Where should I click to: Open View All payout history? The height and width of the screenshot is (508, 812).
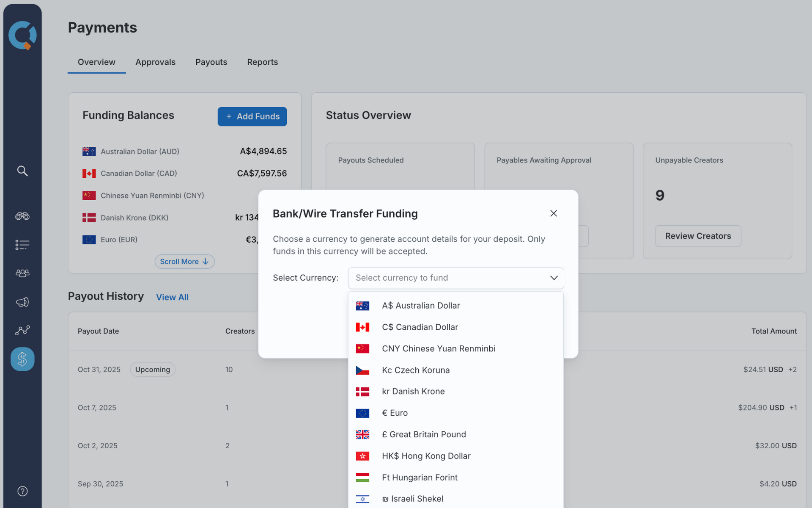[172, 297]
